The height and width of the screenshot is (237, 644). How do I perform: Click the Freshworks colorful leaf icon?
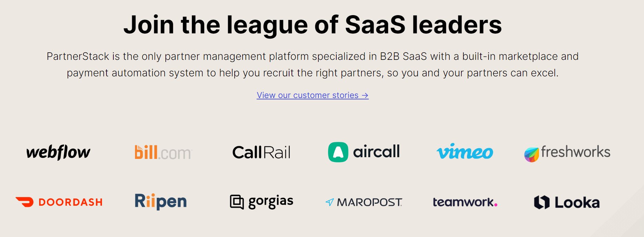[x=531, y=155]
